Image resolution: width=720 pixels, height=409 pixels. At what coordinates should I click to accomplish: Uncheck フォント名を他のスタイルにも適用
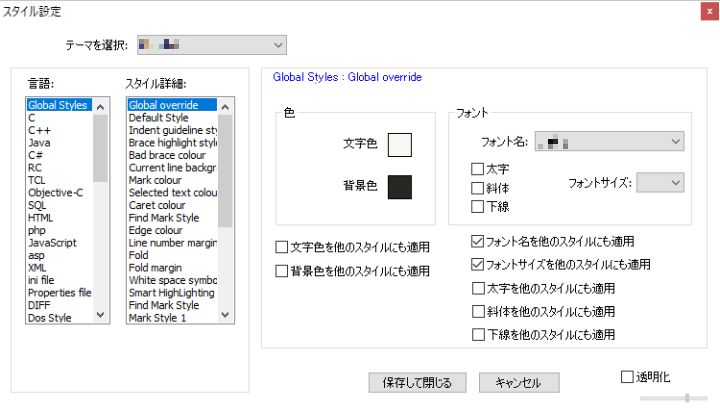(477, 241)
